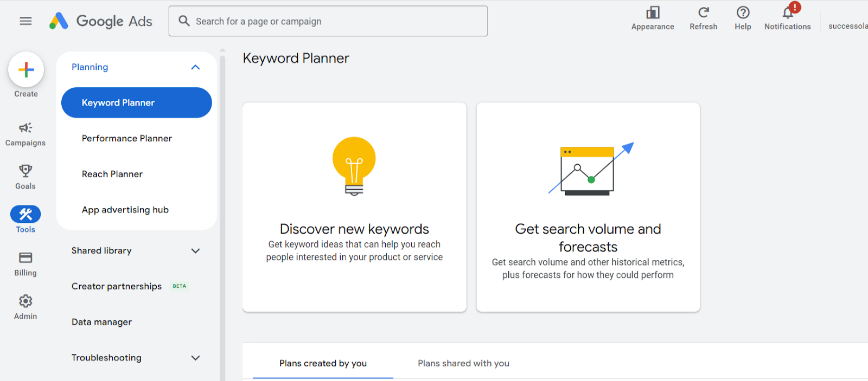Switch to Plans shared with you tab
The height and width of the screenshot is (381, 868).
tap(464, 363)
